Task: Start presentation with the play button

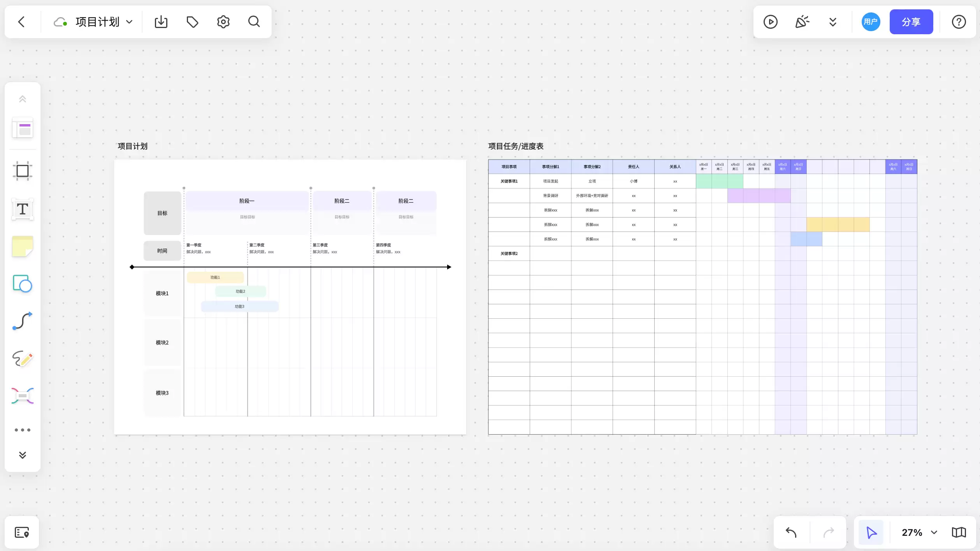Action: tap(770, 22)
